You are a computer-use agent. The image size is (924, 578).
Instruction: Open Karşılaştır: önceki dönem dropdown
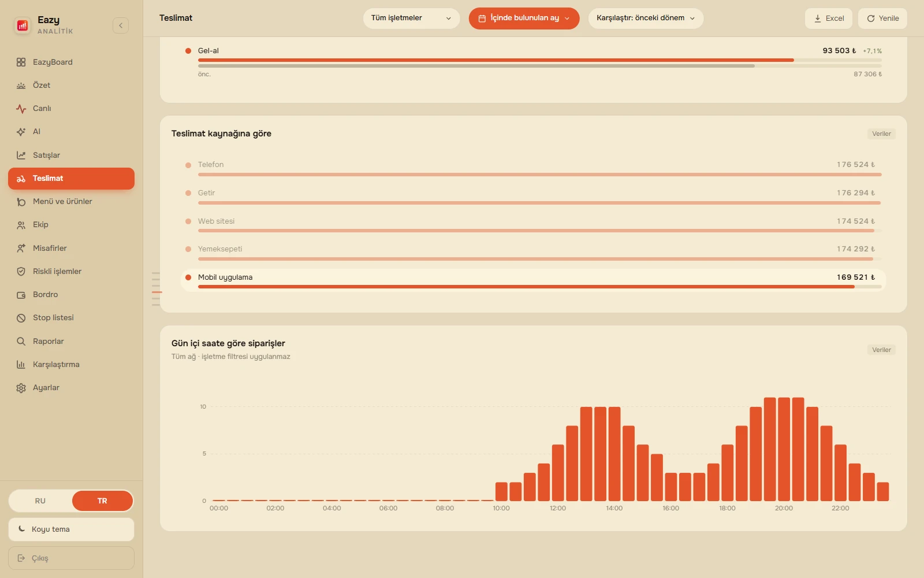click(646, 18)
